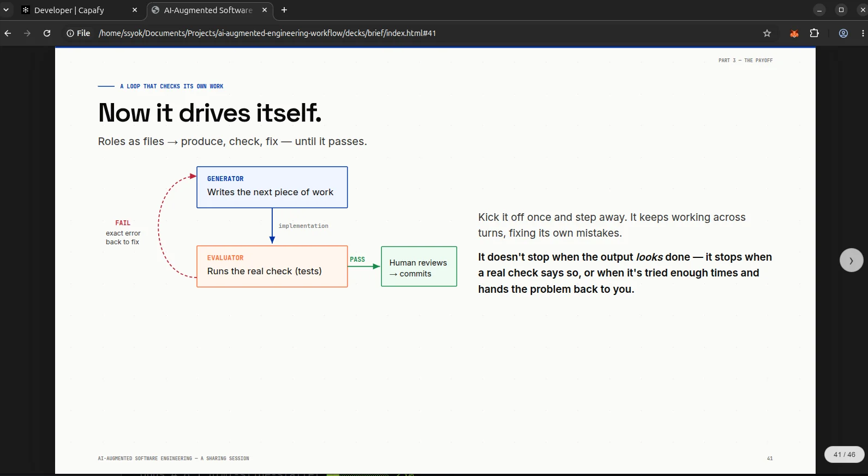This screenshot has height=476, width=868.
Task: Click the Human reviews → commits box
Action: point(419,267)
